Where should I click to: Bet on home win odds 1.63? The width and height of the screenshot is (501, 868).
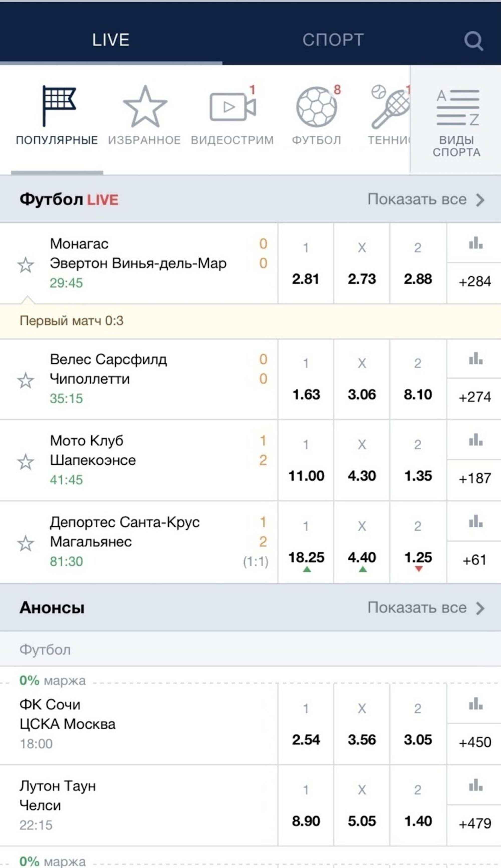coord(306,395)
